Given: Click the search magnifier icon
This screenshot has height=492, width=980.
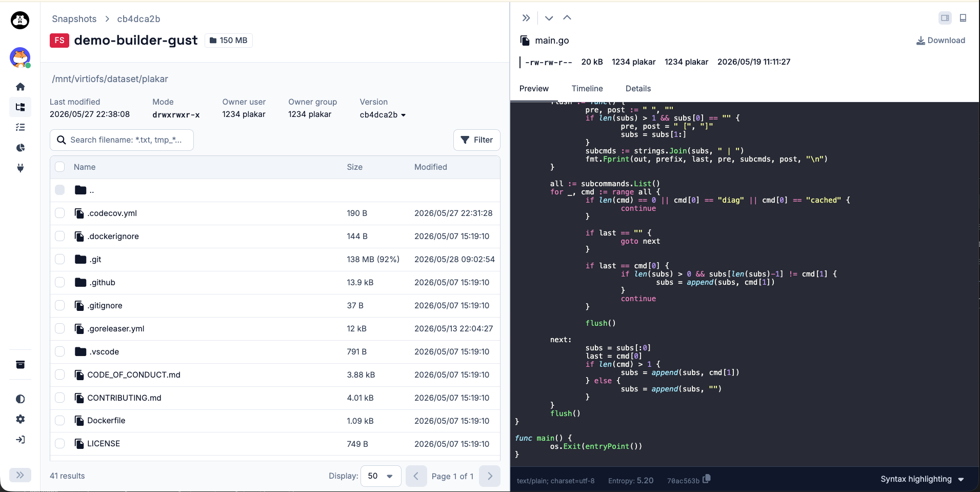Looking at the screenshot, I should (x=62, y=140).
